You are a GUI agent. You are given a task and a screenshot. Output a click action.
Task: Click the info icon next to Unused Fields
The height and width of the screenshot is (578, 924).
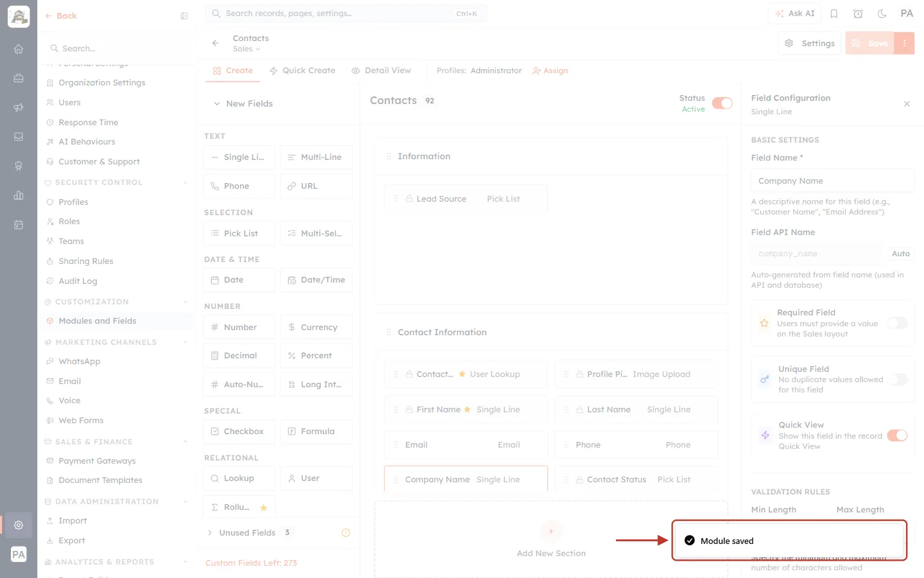[x=346, y=532]
